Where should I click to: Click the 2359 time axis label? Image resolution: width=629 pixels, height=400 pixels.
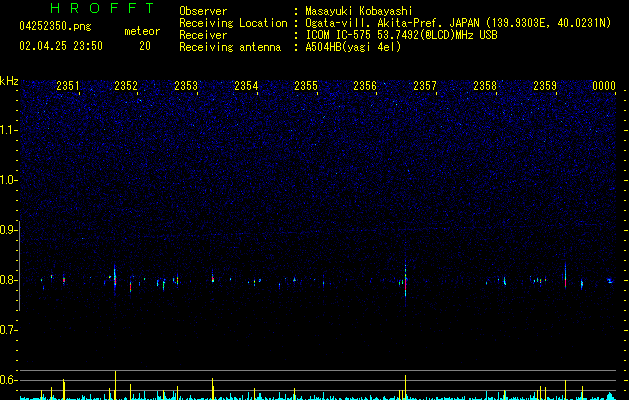tap(545, 85)
